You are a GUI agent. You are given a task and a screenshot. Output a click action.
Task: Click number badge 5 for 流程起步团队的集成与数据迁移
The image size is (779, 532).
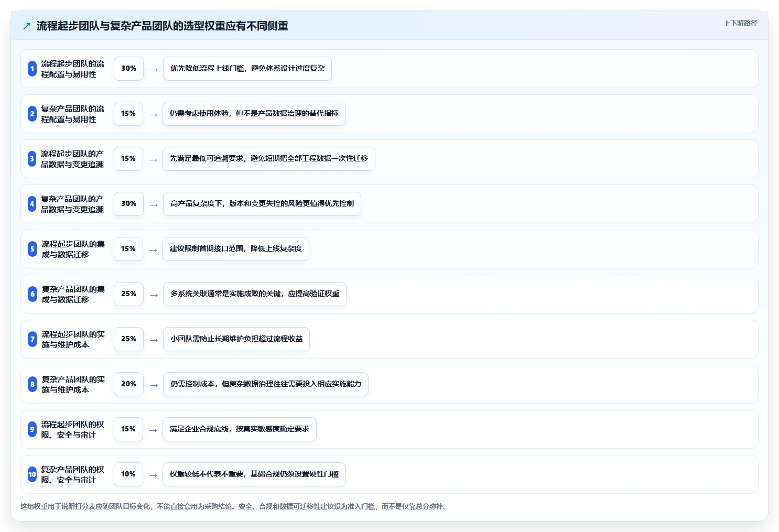[x=32, y=249]
